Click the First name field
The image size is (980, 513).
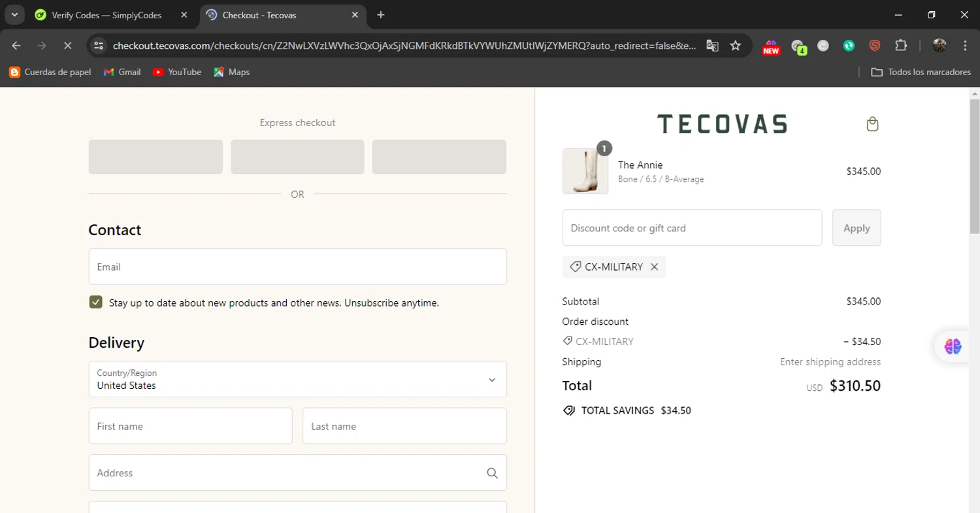(x=190, y=426)
